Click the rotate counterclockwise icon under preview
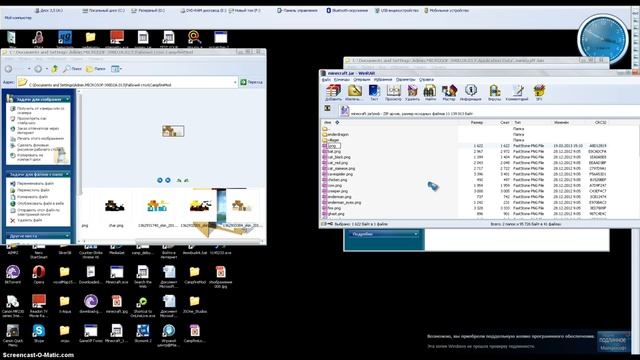The width and height of the screenshot is (640, 360). [x=187, y=180]
